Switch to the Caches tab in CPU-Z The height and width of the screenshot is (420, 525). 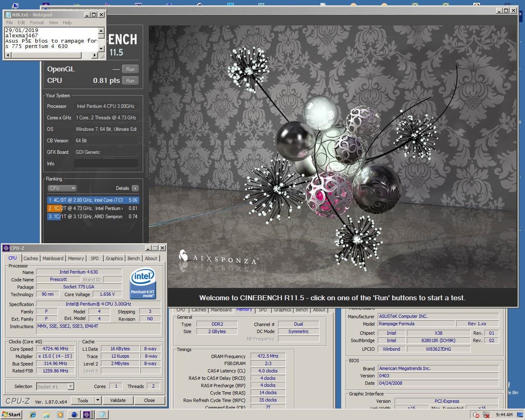point(31,258)
